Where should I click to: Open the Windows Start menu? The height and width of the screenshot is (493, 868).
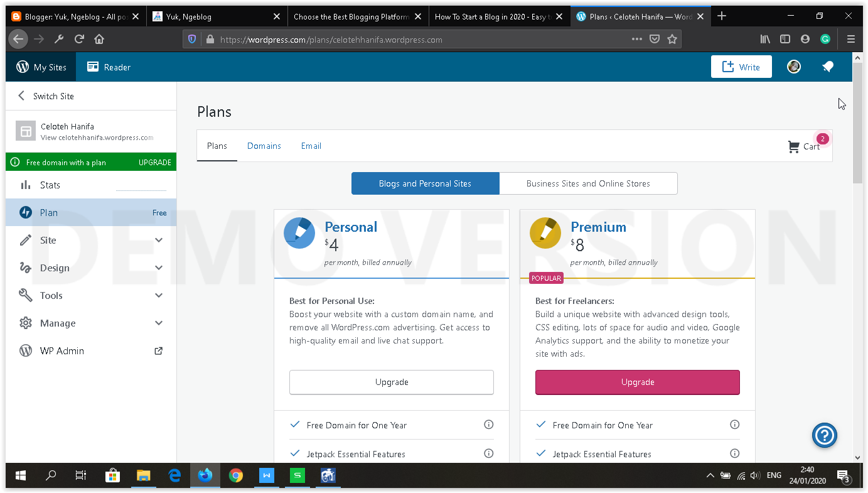pyautogui.click(x=21, y=475)
